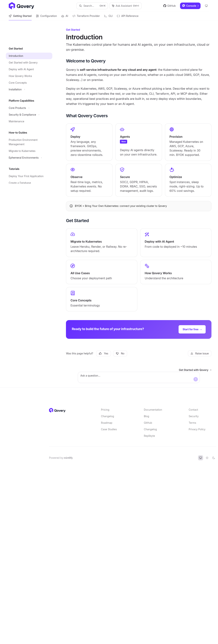Go to next page Get Started with Qovery

195,370
